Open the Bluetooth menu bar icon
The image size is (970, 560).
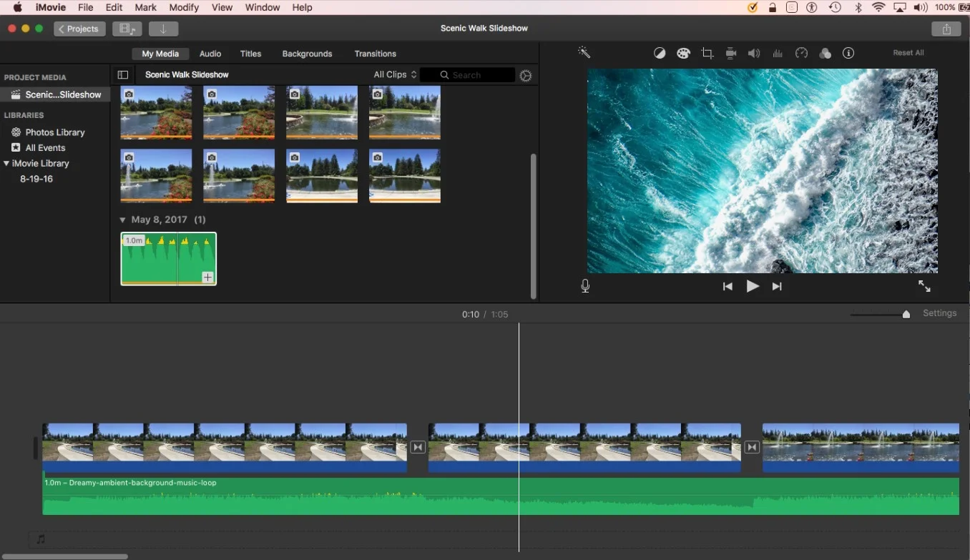click(858, 7)
